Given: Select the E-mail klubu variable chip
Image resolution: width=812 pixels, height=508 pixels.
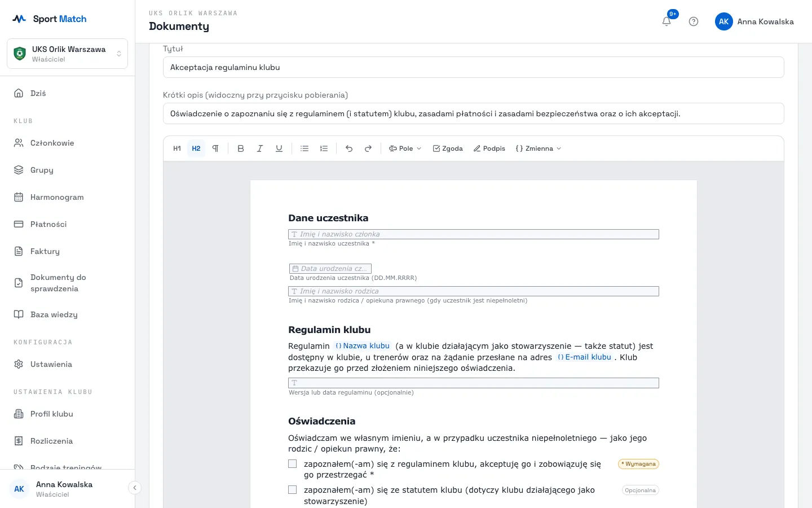Looking at the screenshot, I should point(584,357).
